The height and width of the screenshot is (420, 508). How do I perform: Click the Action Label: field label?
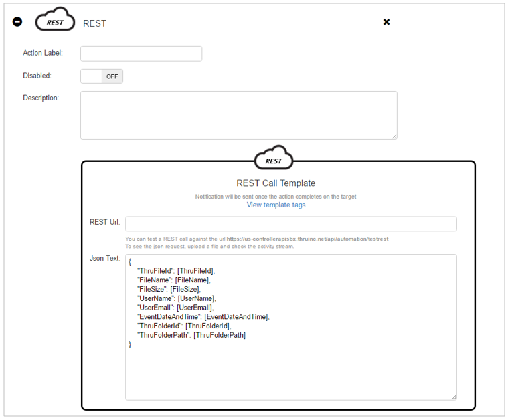click(43, 53)
